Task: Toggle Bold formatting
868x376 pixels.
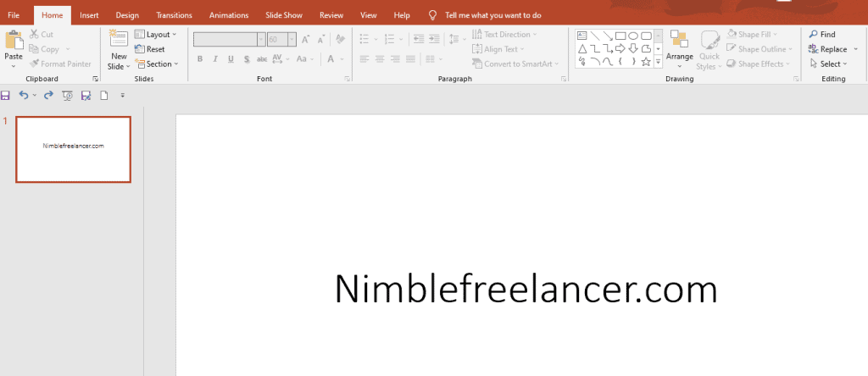Action: [x=200, y=59]
